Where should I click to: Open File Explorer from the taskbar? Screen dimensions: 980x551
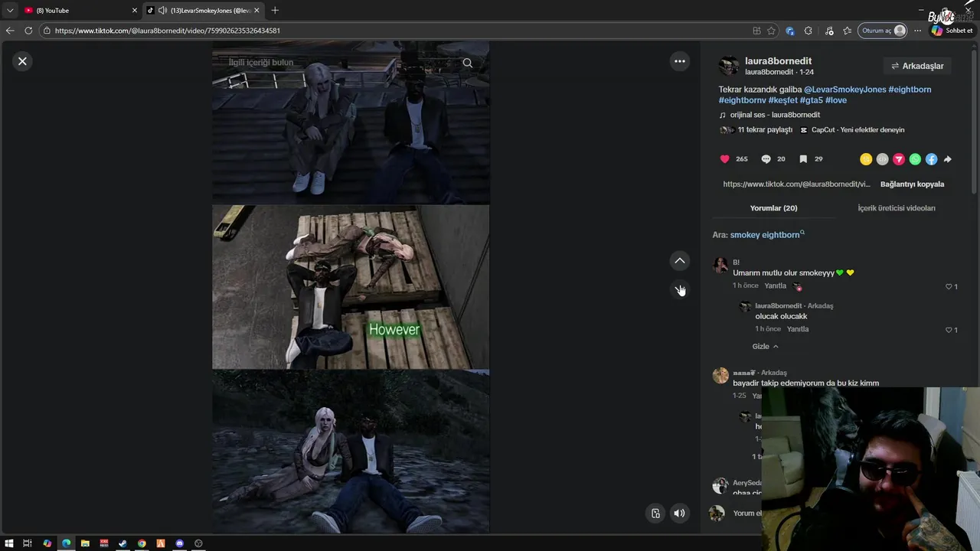click(x=85, y=543)
